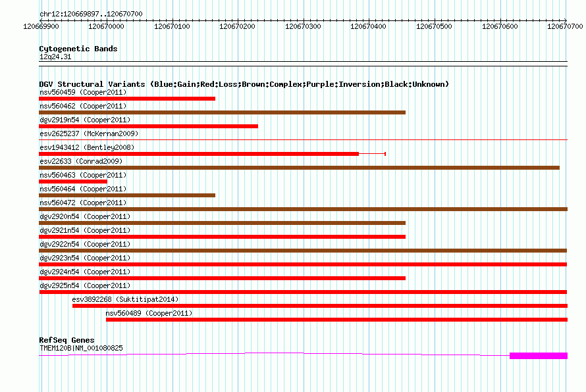Screen dimensions: 586x392
Task: Click the thick red bar of esv1943412
Action: [x=199, y=154]
